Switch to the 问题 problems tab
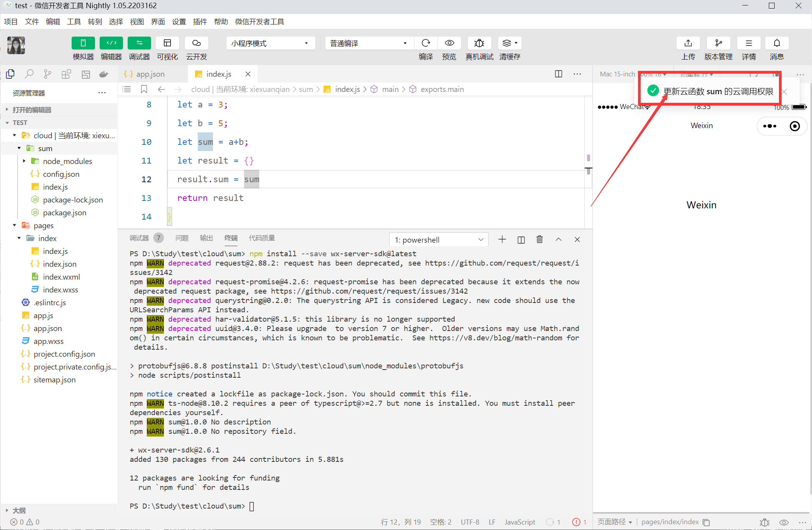The height and width of the screenshot is (530, 812). pos(182,238)
